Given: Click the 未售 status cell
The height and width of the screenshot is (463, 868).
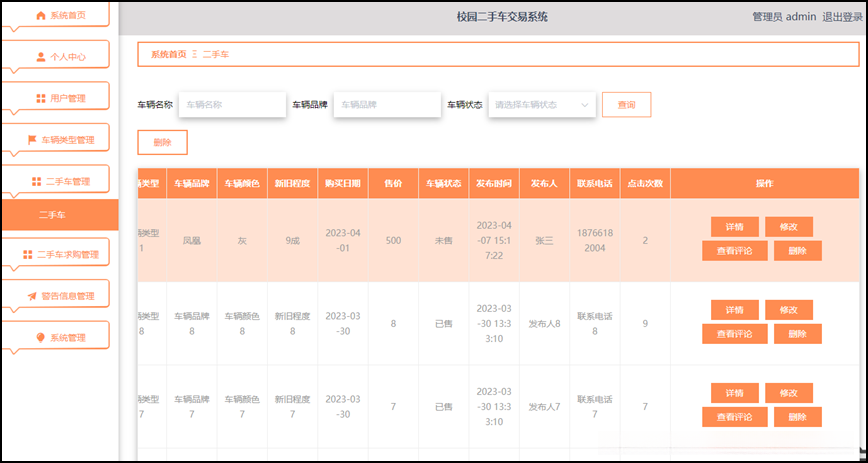Looking at the screenshot, I should coord(443,241).
